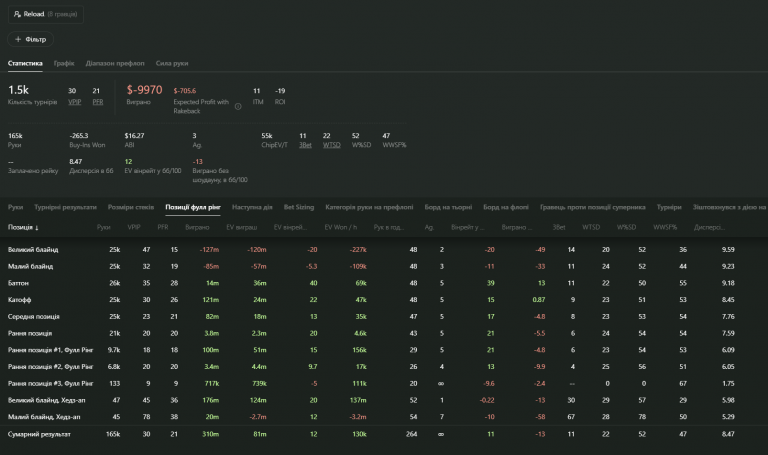
Task: Click the Баттон row label
Action: pyautogui.click(x=18, y=283)
